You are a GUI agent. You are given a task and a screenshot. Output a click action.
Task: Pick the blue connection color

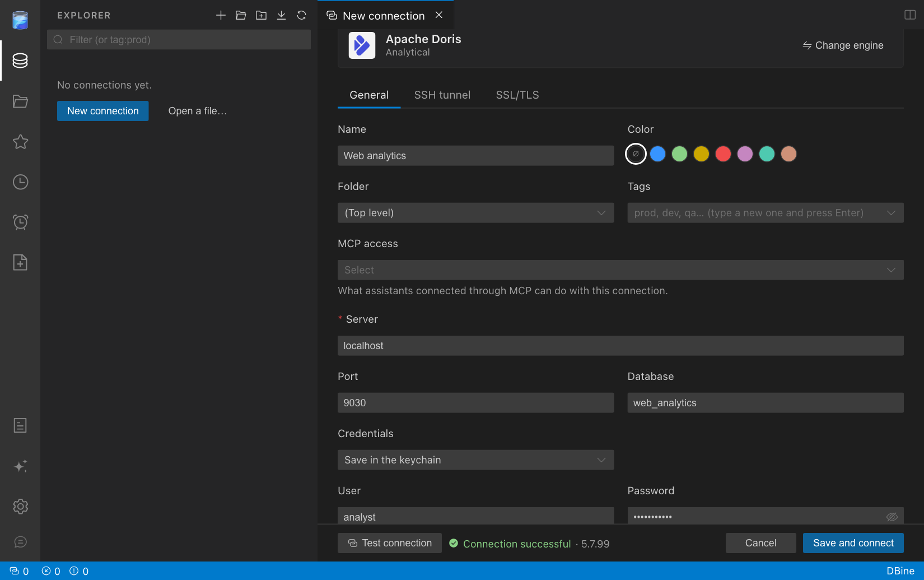tap(657, 154)
